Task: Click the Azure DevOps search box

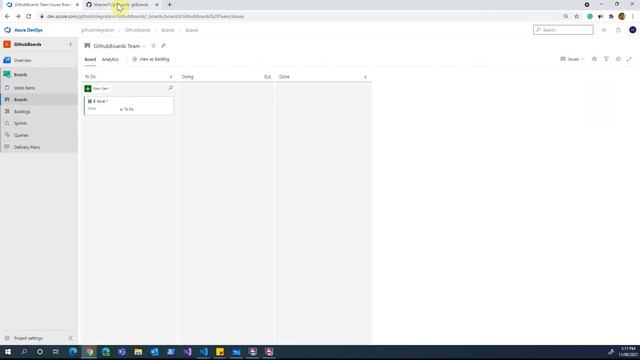Action: point(563,30)
